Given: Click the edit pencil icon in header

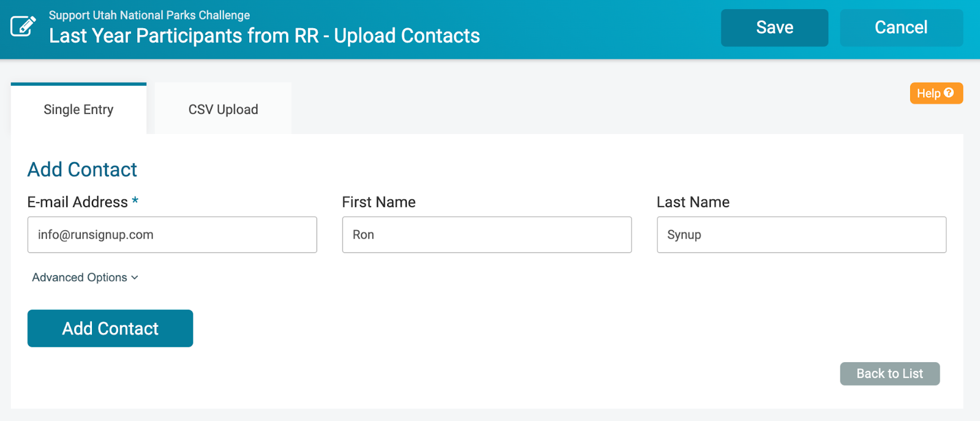Looking at the screenshot, I should tap(23, 26).
